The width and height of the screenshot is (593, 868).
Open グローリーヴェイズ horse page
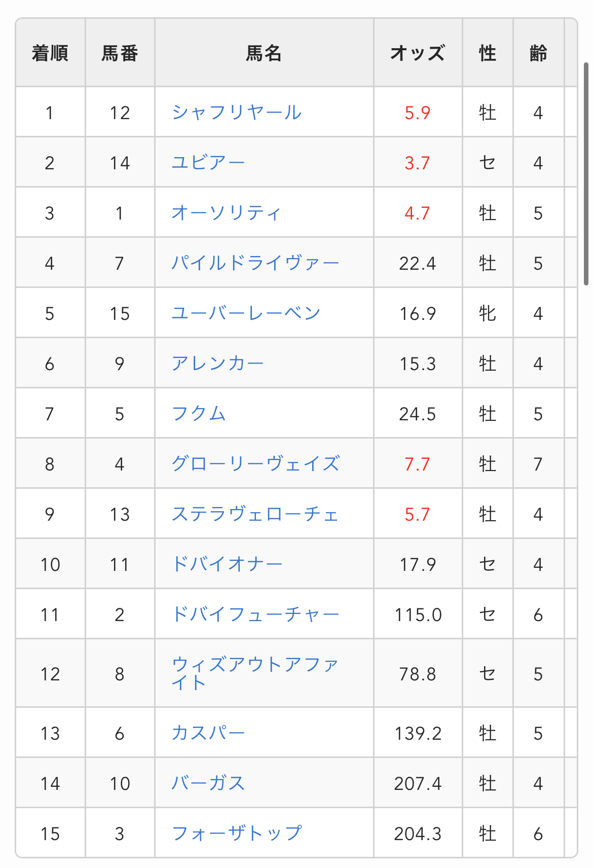point(255,463)
